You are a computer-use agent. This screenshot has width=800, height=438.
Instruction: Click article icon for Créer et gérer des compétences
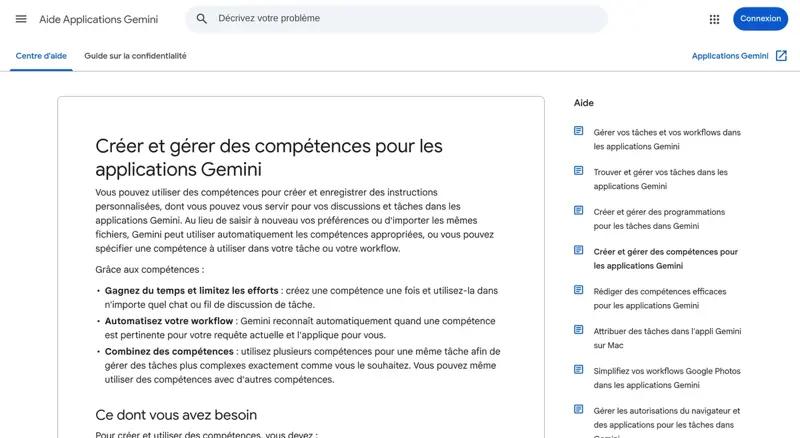[x=579, y=250]
